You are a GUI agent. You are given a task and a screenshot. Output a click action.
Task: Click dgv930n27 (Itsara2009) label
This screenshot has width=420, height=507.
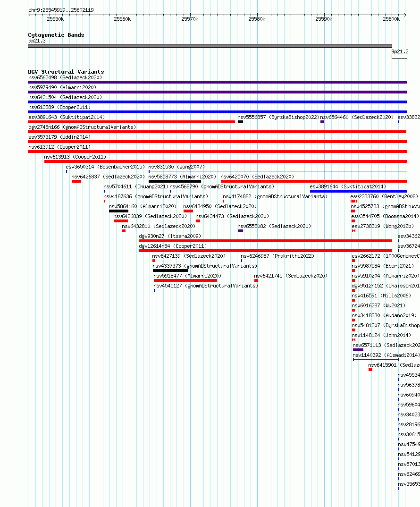(x=170, y=237)
